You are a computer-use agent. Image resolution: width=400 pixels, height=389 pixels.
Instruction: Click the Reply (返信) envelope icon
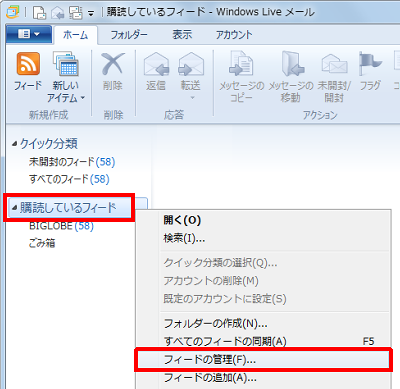pos(156,64)
